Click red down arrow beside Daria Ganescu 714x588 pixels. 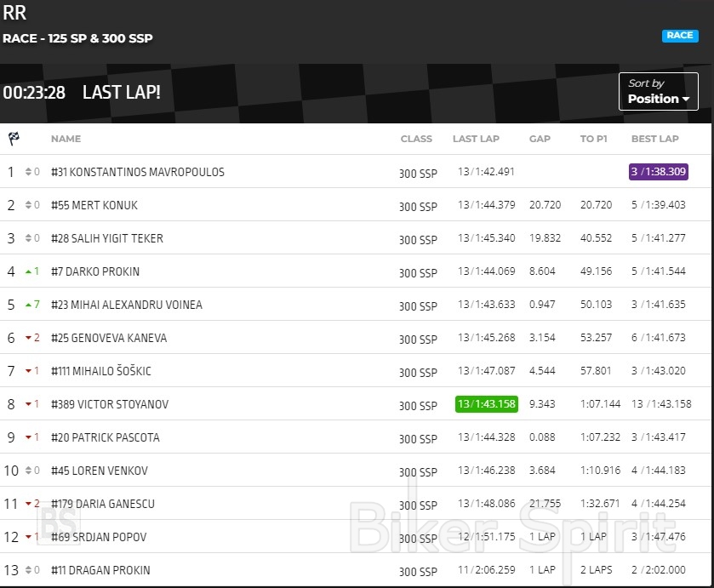coord(28,504)
